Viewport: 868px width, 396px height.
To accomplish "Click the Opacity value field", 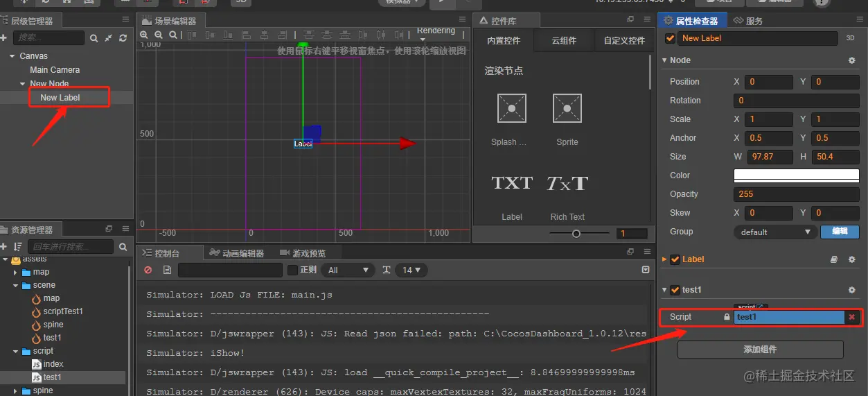I will click(x=796, y=194).
